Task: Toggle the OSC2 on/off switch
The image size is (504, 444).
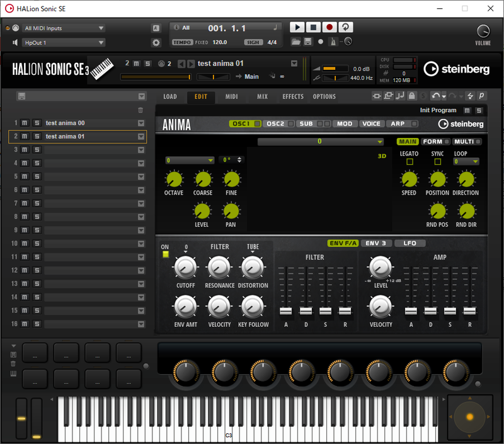Action: pos(290,123)
